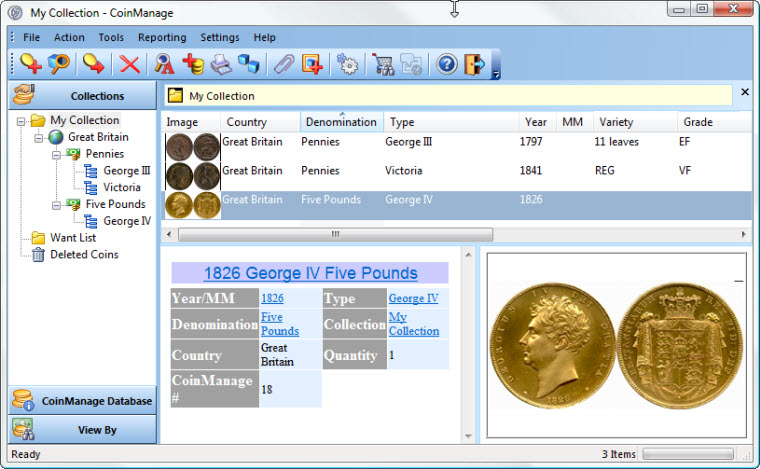Select Victoria in collection tree
Screen dimensions: 760x469
(x=122, y=188)
